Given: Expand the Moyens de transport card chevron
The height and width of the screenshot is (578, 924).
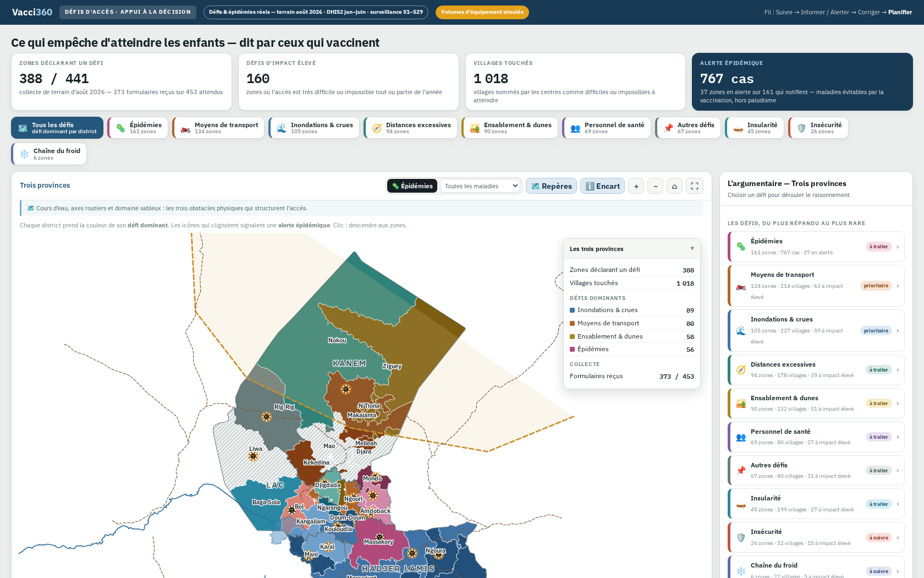Looking at the screenshot, I should [898, 286].
